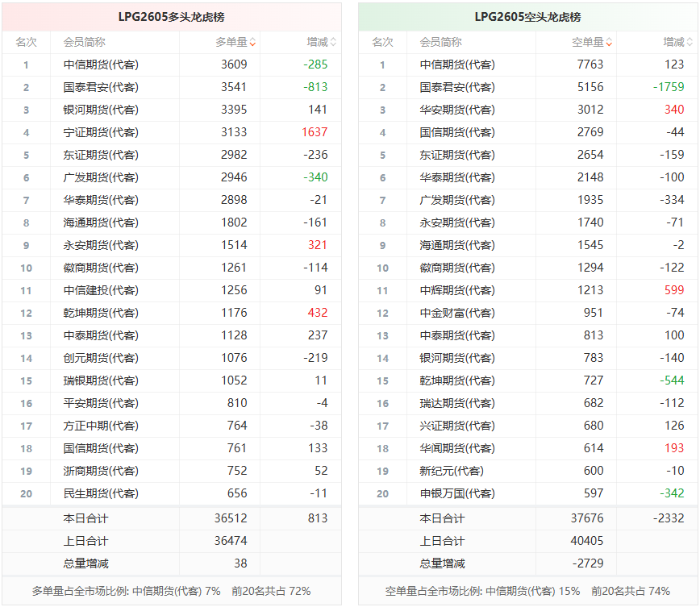The height and width of the screenshot is (607, 700).
Task: Select 申银万国(代客) row name
Action: [x=457, y=493]
